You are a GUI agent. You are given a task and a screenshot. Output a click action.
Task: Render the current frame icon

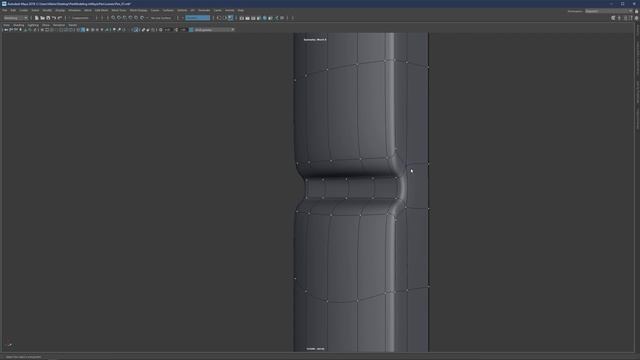click(247, 18)
